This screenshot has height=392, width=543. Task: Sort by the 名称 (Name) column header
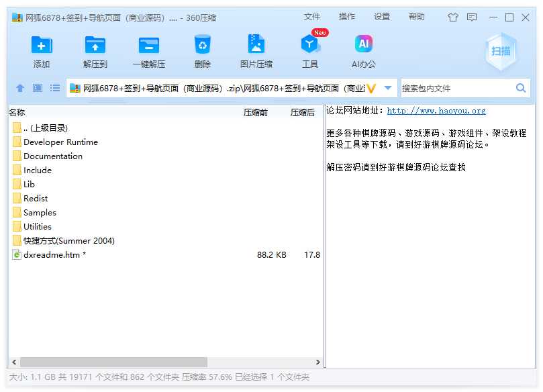point(17,113)
